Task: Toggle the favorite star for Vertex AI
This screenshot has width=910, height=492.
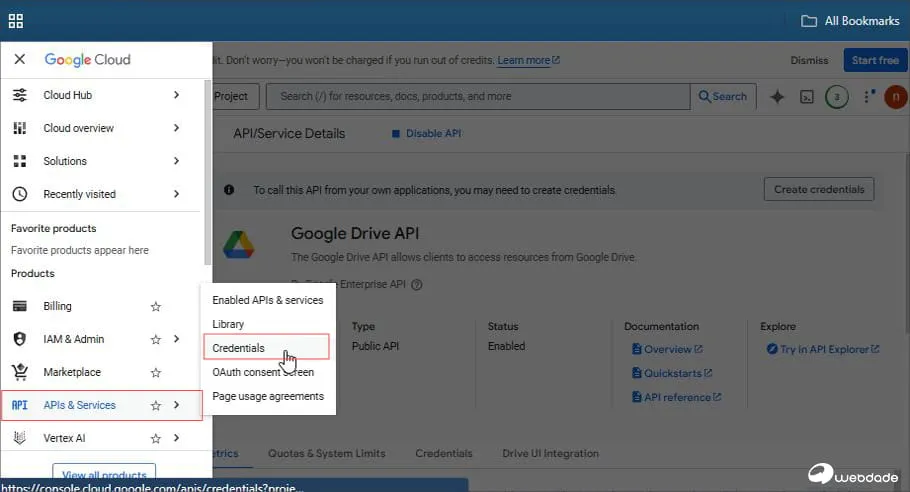Action: point(155,438)
